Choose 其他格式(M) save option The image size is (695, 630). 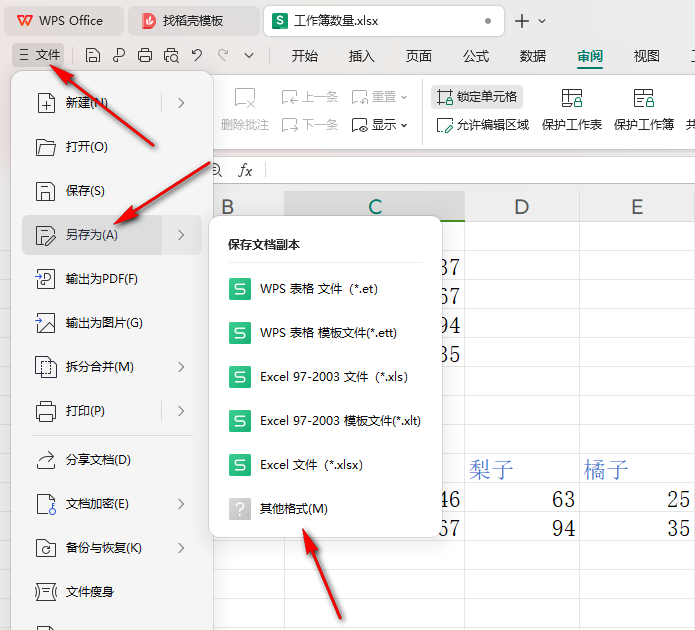[x=325, y=509]
